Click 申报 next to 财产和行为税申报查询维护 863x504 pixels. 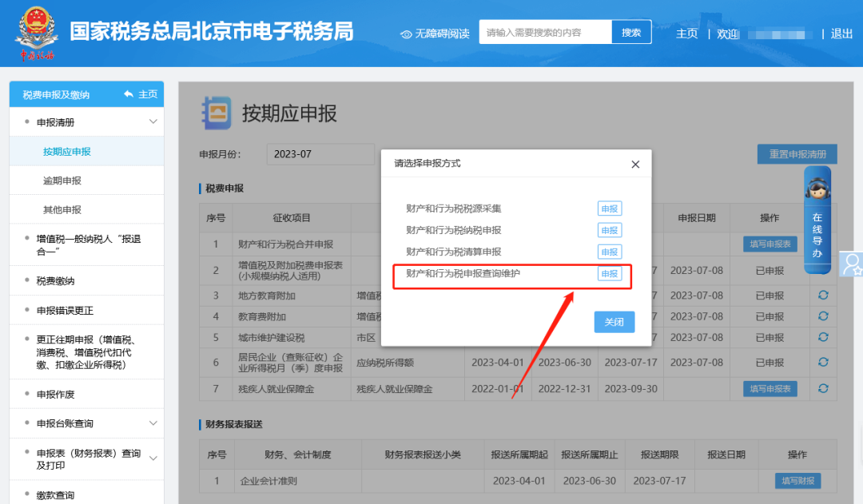click(609, 274)
